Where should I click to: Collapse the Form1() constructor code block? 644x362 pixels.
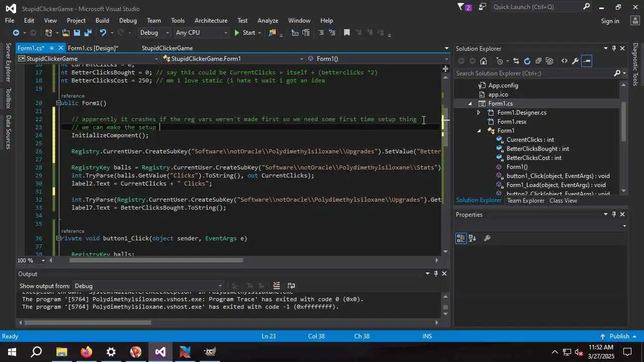[58, 103]
